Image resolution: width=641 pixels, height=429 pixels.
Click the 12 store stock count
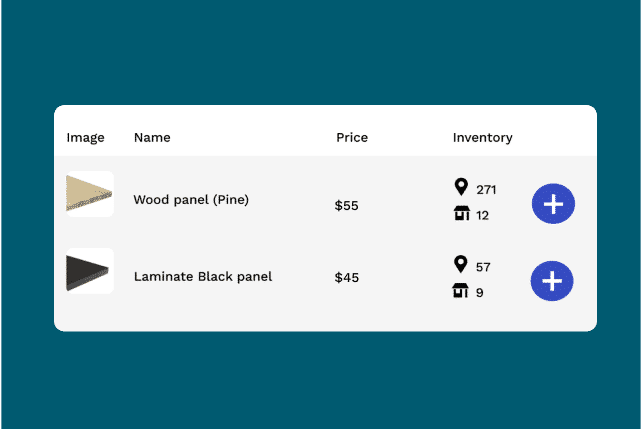pos(482,216)
